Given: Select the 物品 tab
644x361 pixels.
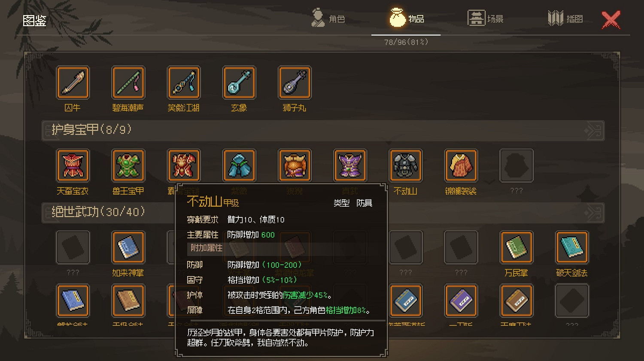Looking at the screenshot, I should (407, 18).
